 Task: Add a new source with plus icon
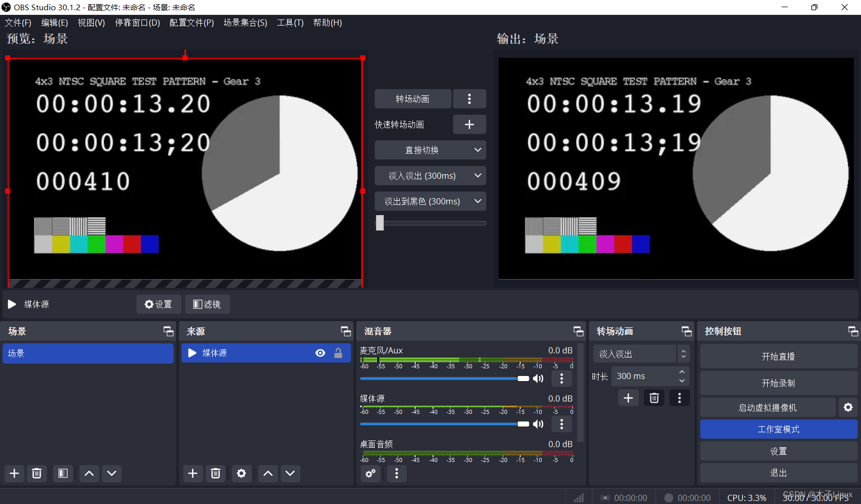point(193,473)
